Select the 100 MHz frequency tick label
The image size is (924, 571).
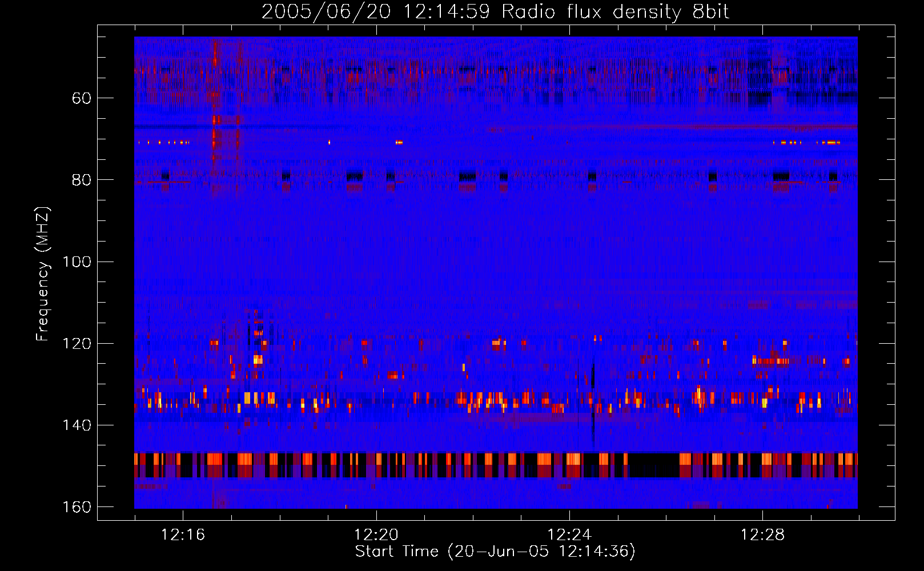click(77, 262)
